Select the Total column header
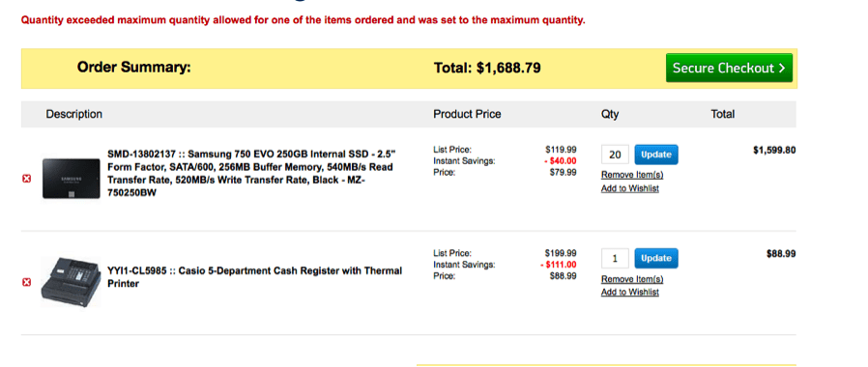868x367 pixels. [x=723, y=114]
